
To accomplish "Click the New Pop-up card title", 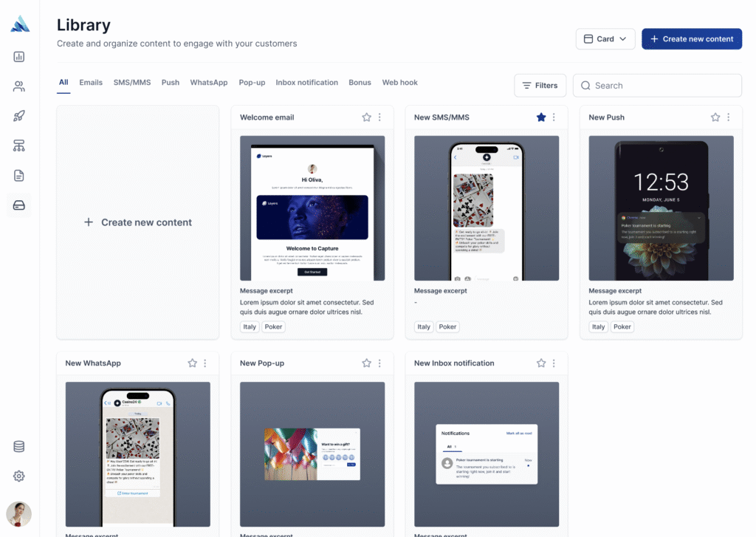I will [x=262, y=363].
